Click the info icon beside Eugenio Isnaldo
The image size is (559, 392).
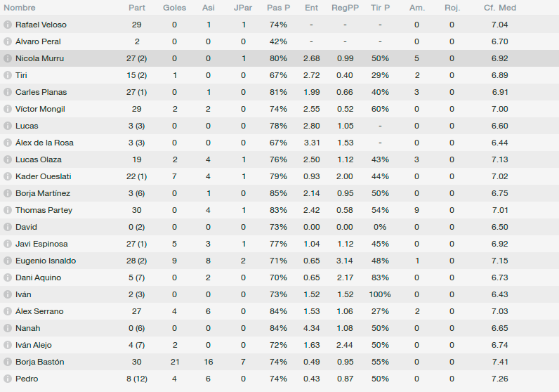[8, 261]
